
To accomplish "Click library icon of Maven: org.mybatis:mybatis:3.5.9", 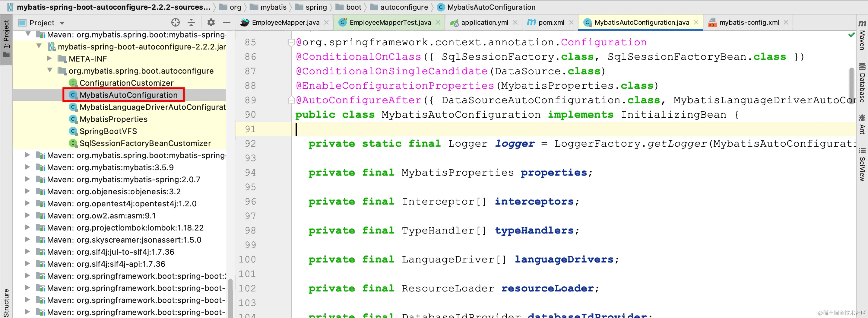I will [41, 168].
